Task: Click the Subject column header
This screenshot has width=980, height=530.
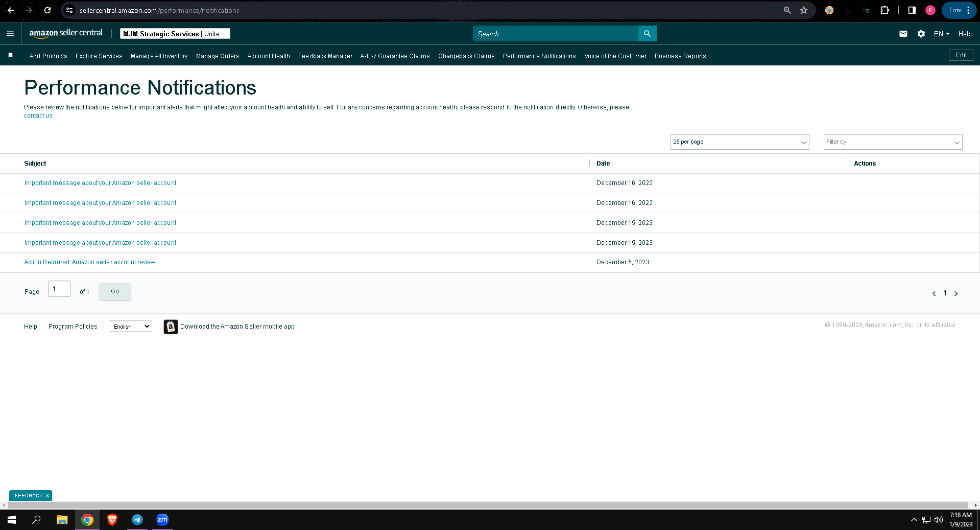Action: point(35,164)
